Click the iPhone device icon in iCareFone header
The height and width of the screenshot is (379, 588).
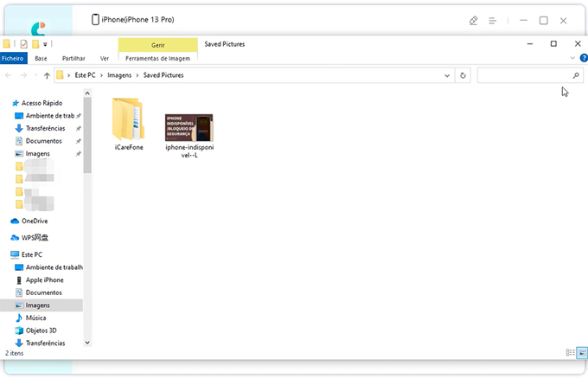[95, 20]
